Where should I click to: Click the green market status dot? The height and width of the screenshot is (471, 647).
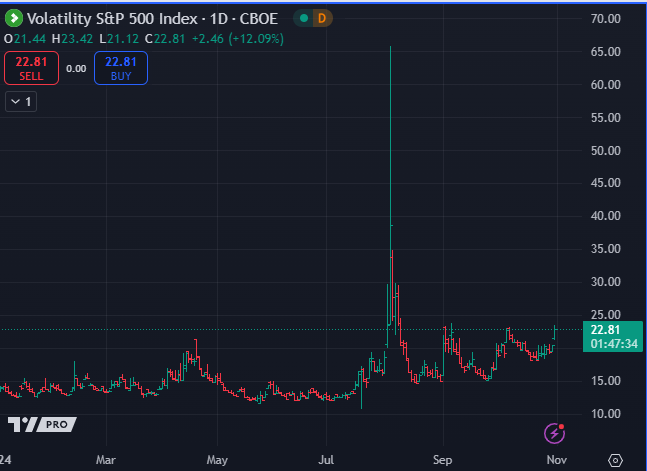point(304,18)
